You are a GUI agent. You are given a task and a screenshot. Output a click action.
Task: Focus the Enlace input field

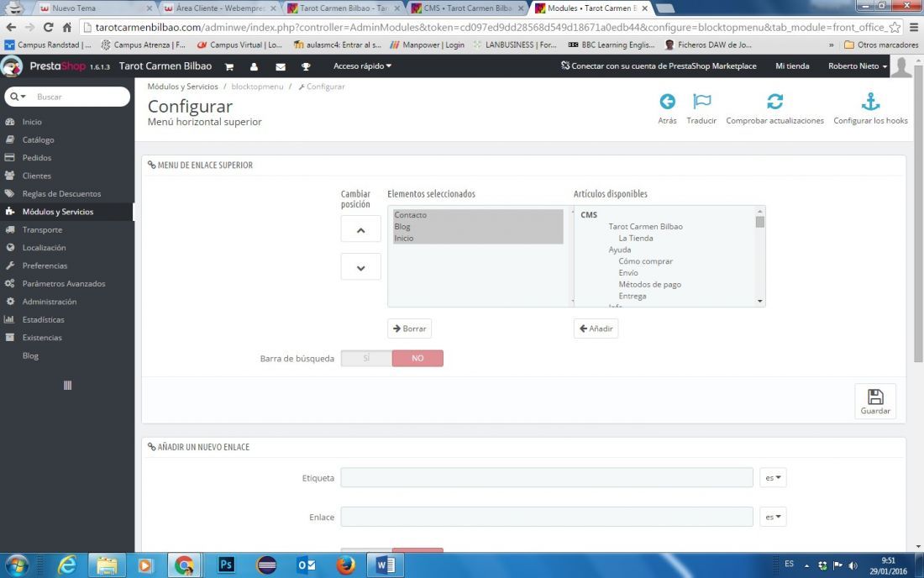coord(547,517)
